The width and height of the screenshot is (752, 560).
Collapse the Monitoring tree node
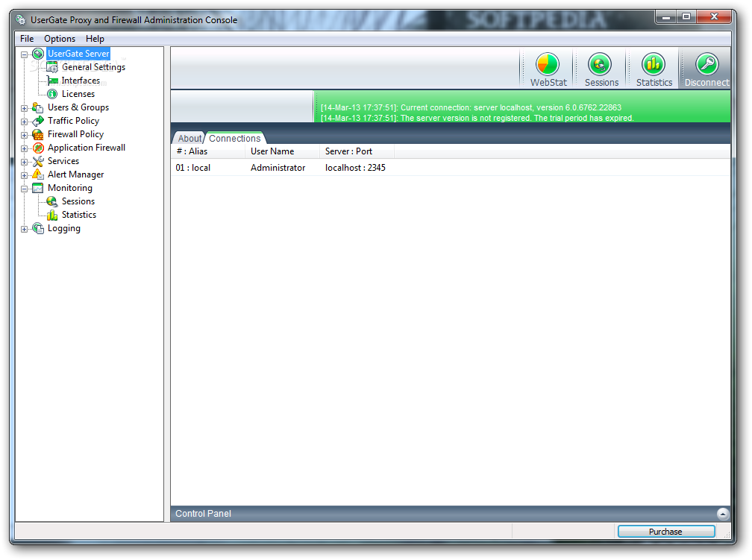(x=24, y=189)
